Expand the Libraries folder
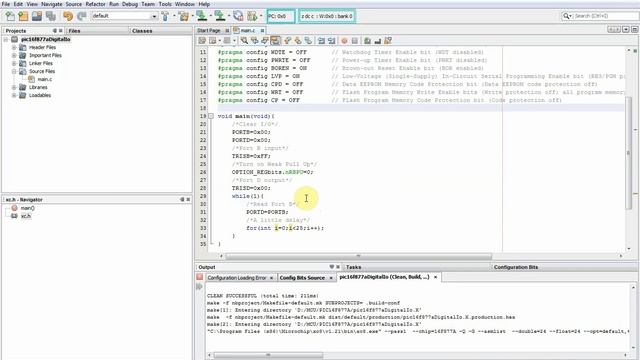Viewport: 640px width, 360px height. click(14, 87)
